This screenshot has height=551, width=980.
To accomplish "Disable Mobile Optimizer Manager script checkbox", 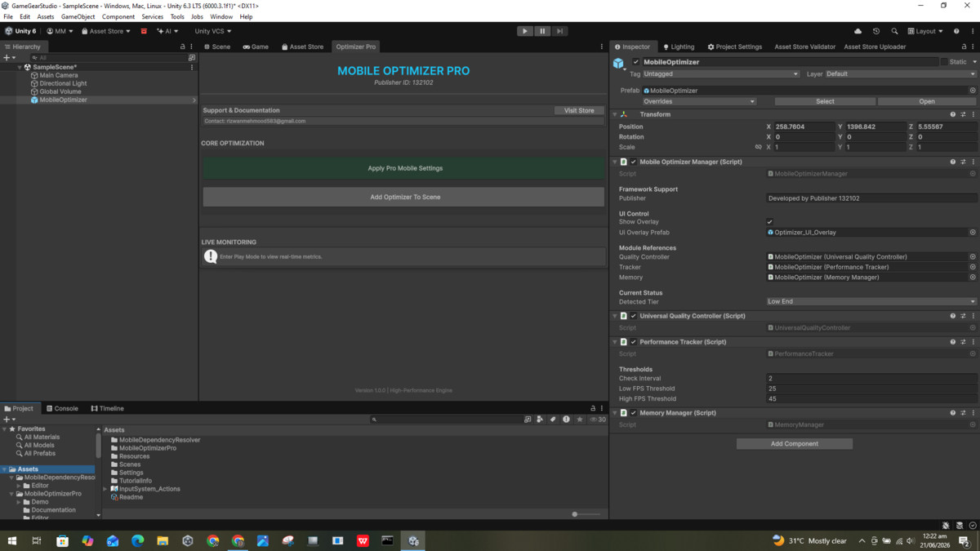I will click(x=633, y=162).
